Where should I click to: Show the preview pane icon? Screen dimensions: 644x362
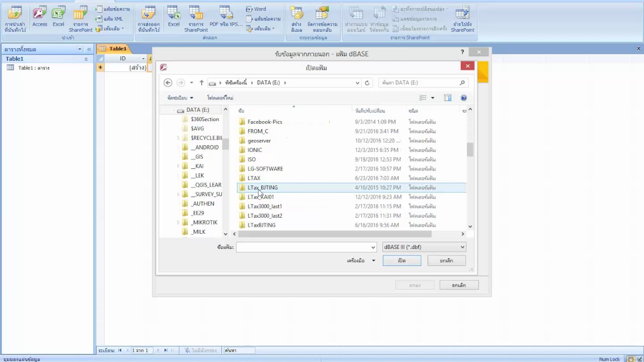pyautogui.click(x=448, y=98)
